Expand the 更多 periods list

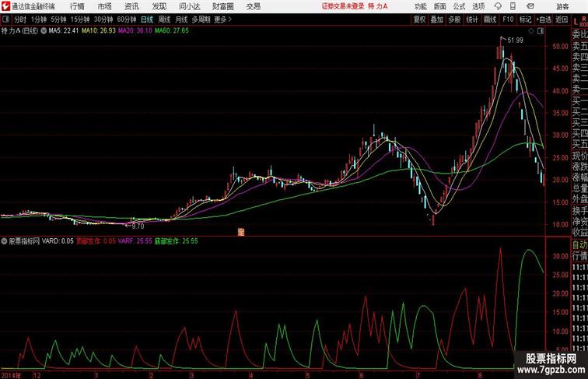click(x=222, y=19)
